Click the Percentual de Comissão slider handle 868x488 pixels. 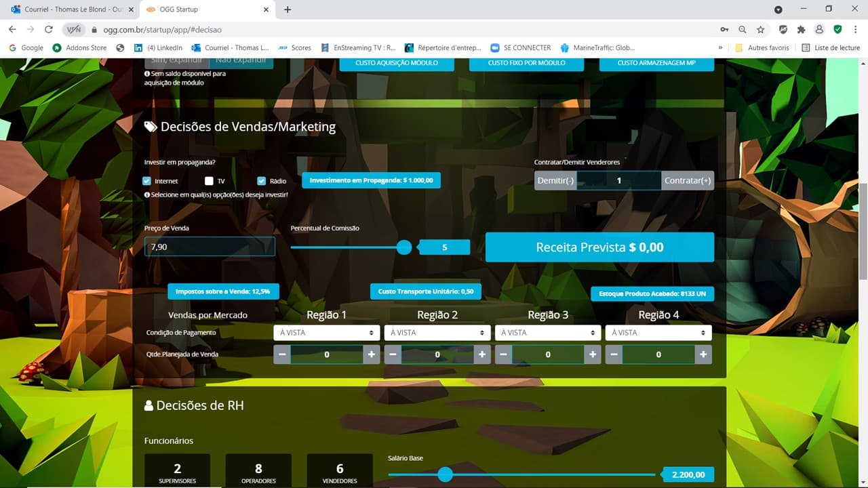[x=404, y=247]
